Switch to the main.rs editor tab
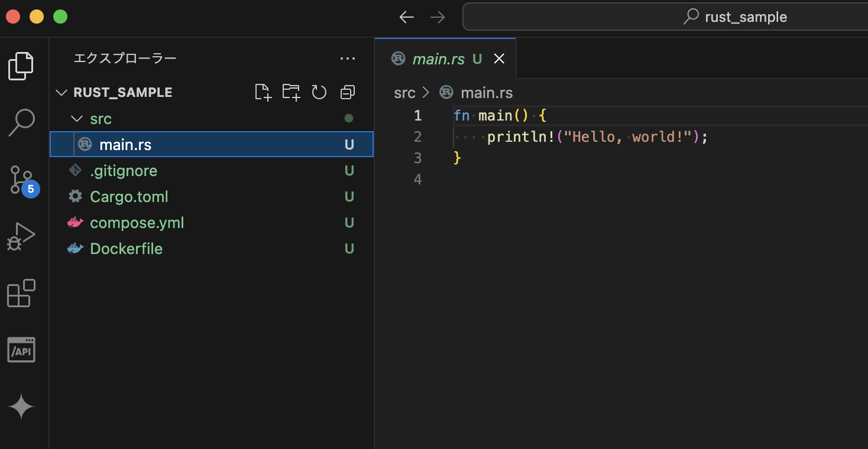The image size is (868, 449). pos(445,58)
